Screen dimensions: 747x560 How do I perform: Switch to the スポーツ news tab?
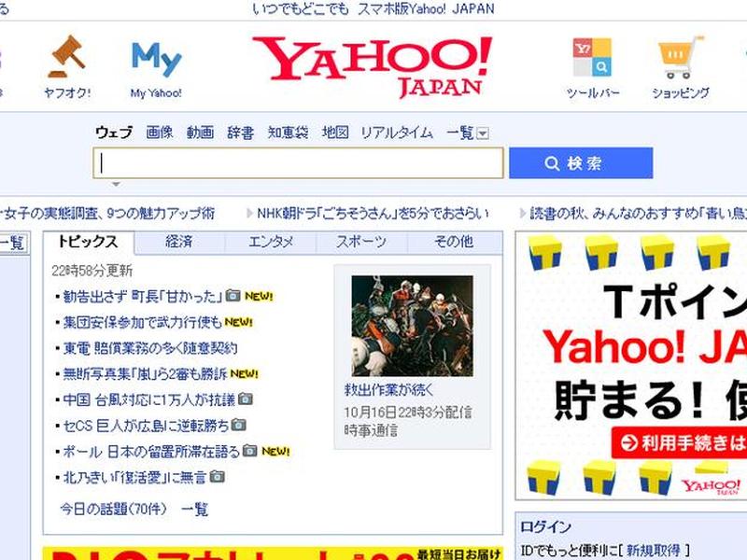pos(361,242)
